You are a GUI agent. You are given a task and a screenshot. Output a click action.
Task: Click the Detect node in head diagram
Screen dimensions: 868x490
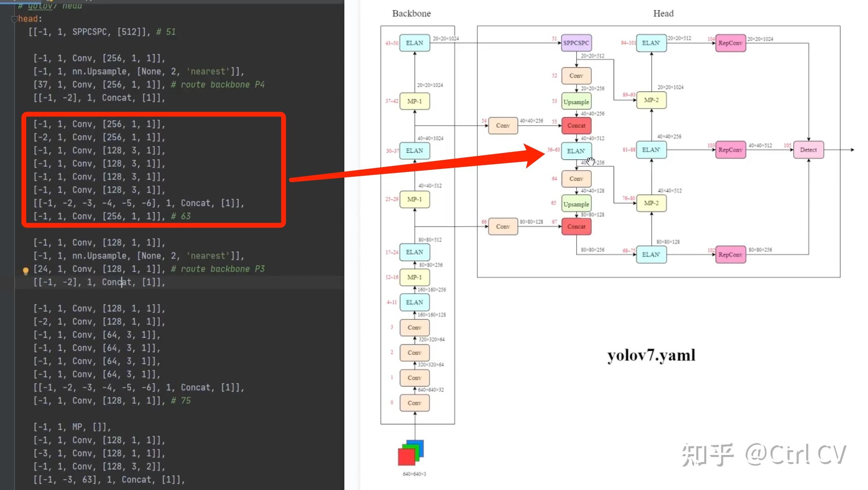click(x=808, y=150)
